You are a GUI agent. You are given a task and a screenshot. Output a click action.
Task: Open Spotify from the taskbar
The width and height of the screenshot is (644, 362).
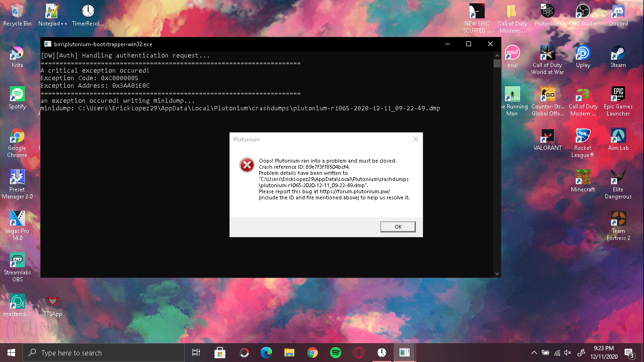click(336, 353)
